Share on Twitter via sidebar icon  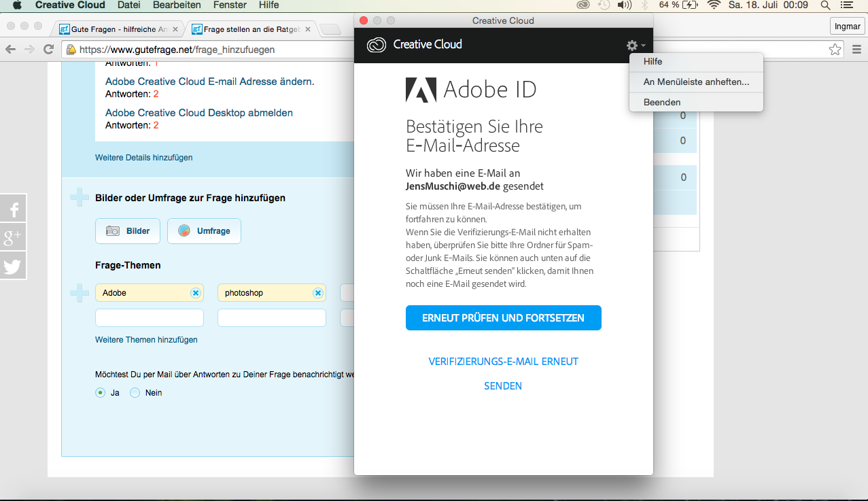13,265
